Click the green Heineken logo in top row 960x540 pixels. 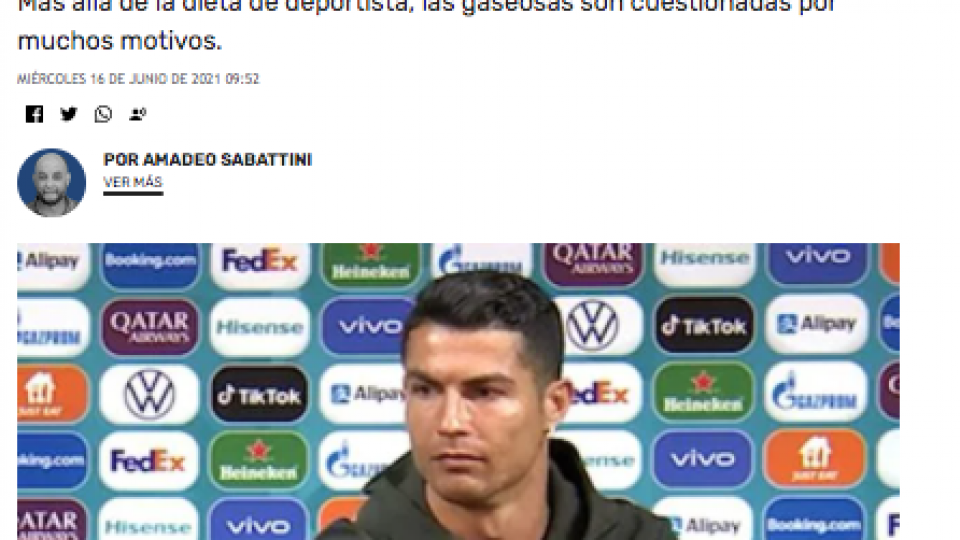coord(370,263)
